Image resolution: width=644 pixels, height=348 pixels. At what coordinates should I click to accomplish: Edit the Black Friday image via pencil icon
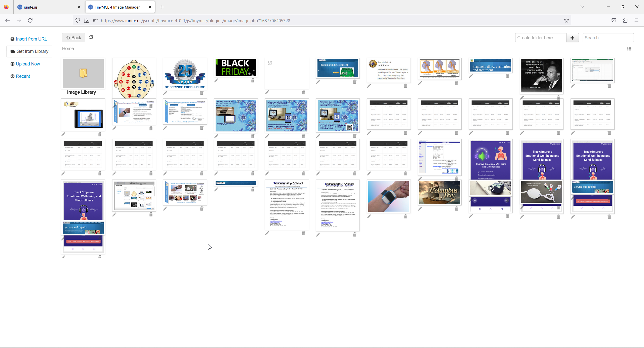[x=216, y=80]
